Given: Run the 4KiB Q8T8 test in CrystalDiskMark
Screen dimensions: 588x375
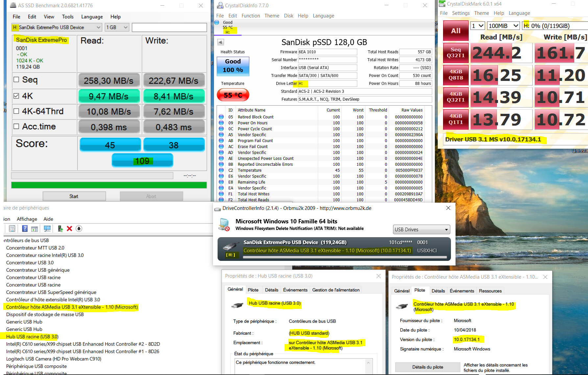Looking at the screenshot, I should [x=456, y=75].
